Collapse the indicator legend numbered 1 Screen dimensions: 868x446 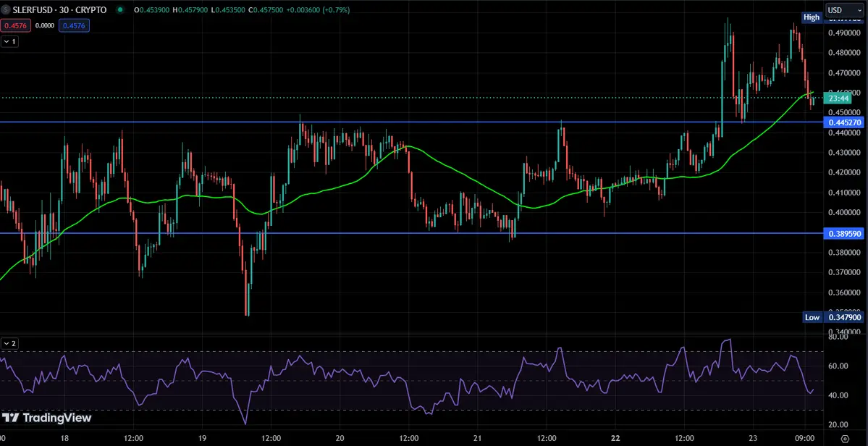(x=9, y=41)
